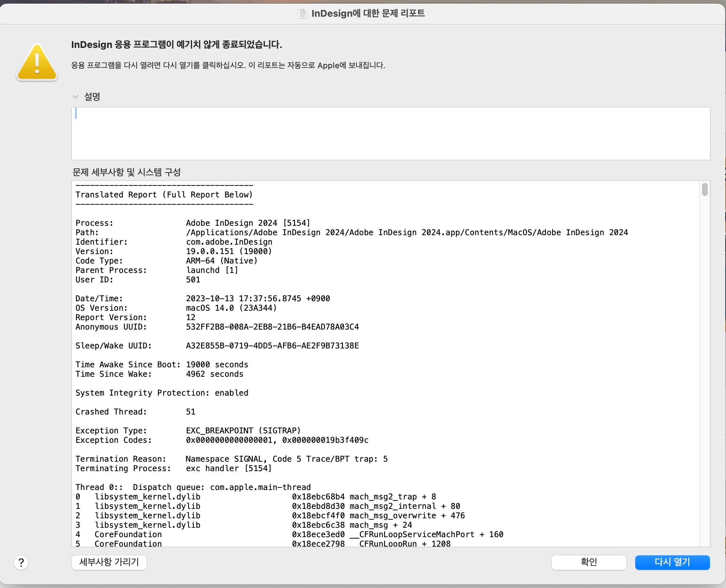Click the Exception Type EXC_BREAKPOINT line

(x=188, y=430)
